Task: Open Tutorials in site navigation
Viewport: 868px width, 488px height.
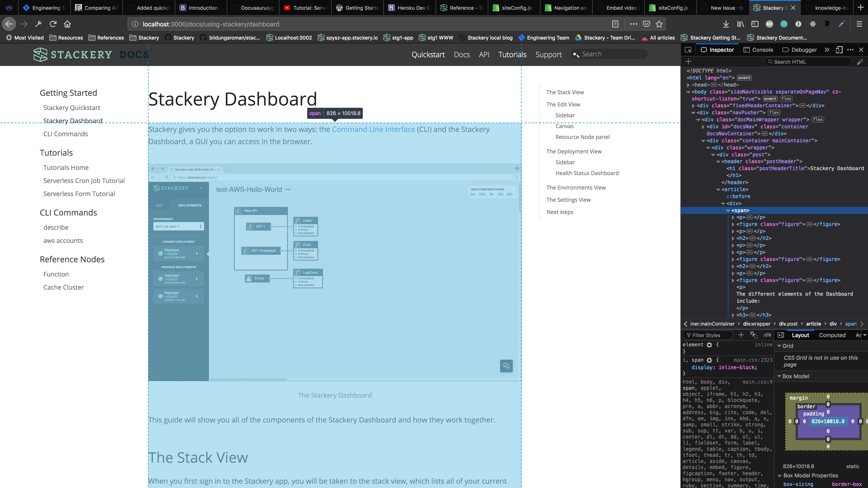Action: coord(512,54)
